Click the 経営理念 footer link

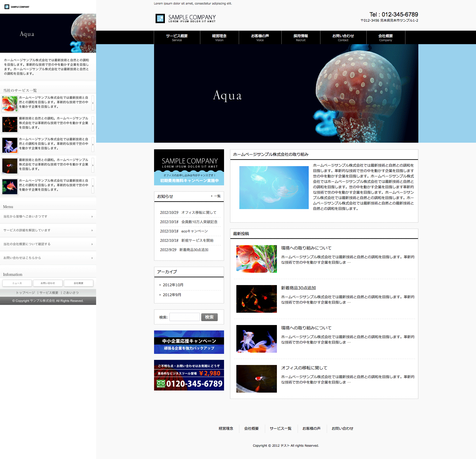click(x=226, y=429)
